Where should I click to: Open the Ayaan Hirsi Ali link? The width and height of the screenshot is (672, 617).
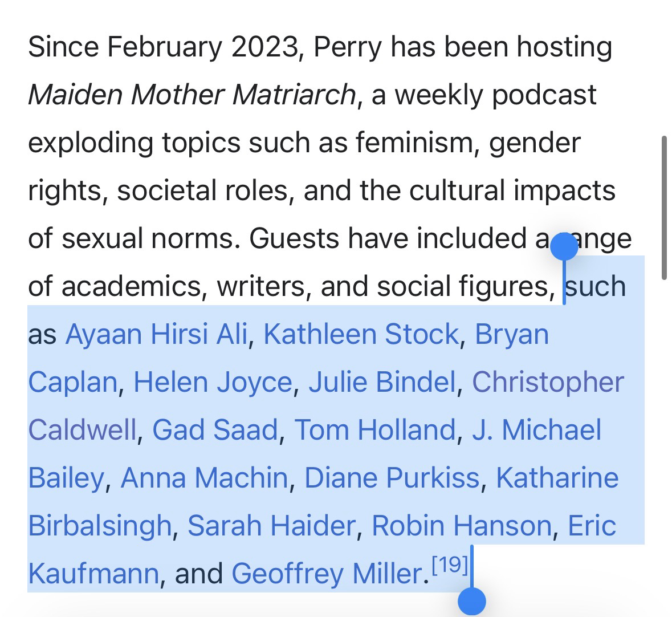tap(156, 334)
